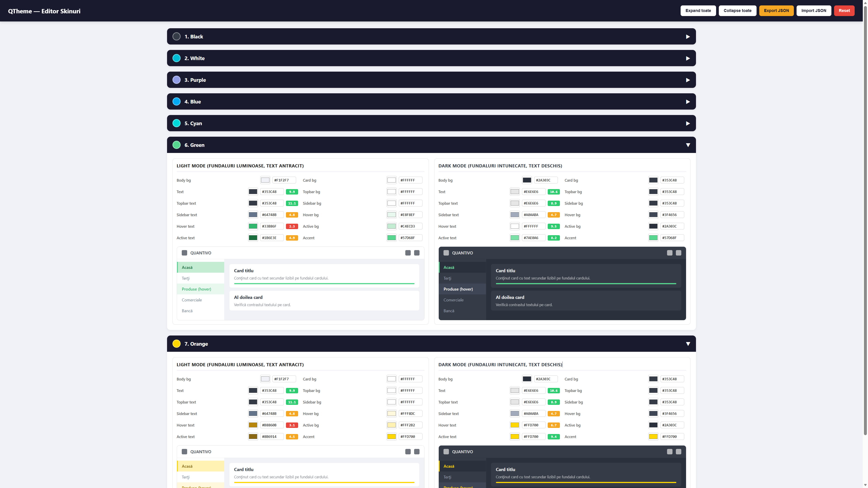Select Terți in Green light preview sidebar

pos(186,278)
